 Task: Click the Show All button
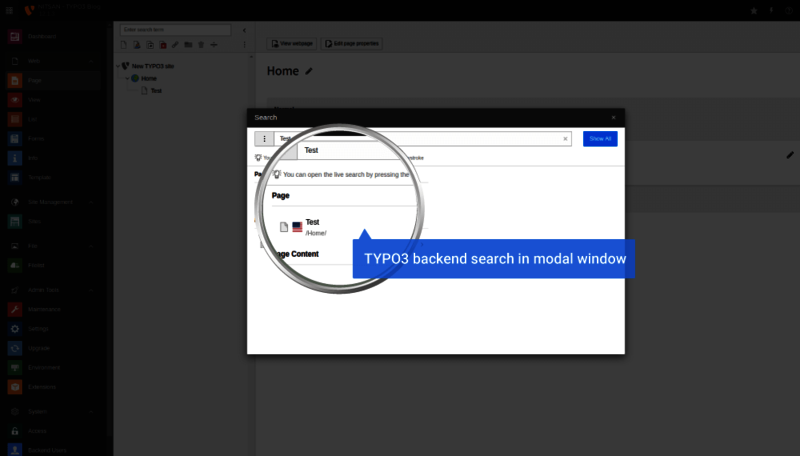point(601,139)
